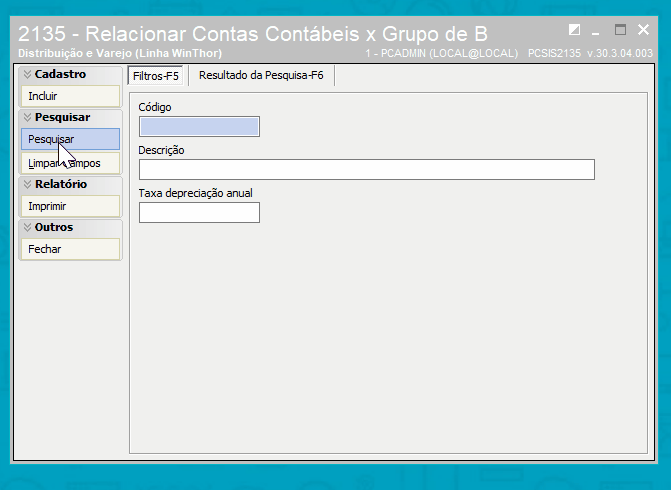
Task: Click the Outros section header
Action: point(71,227)
